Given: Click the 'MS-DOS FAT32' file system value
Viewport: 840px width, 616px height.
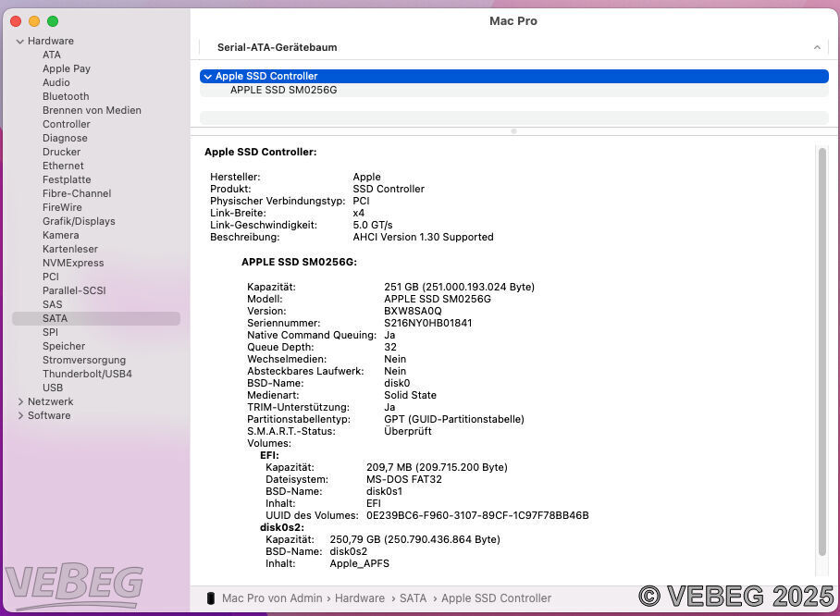Looking at the screenshot, I should click(x=404, y=479).
